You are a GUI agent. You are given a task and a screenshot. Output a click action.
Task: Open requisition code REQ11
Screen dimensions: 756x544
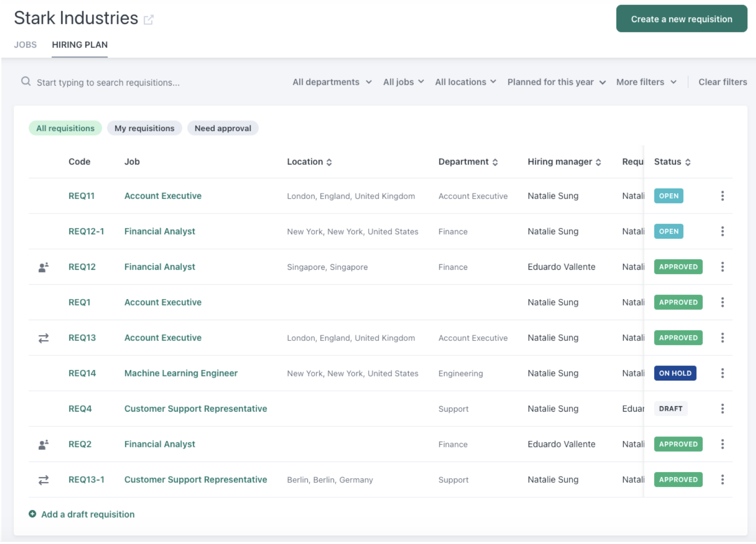pos(81,196)
